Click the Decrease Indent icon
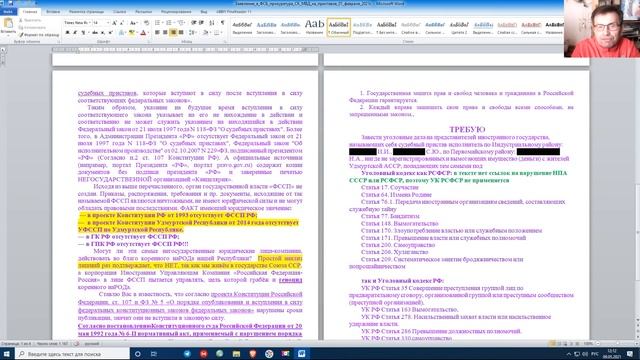Viewport: 640px width, 360px height. 193,23
